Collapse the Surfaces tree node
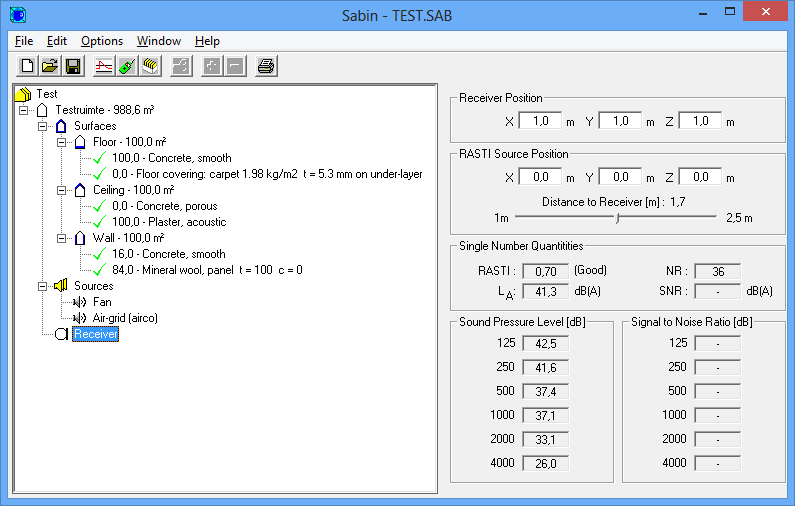 pyautogui.click(x=43, y=126)
